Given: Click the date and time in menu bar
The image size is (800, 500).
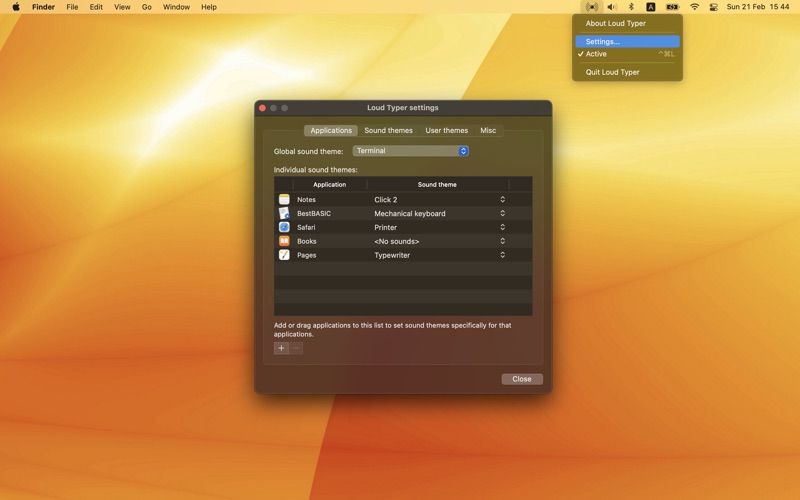Looking at the screenshot, I should point(758,7).
